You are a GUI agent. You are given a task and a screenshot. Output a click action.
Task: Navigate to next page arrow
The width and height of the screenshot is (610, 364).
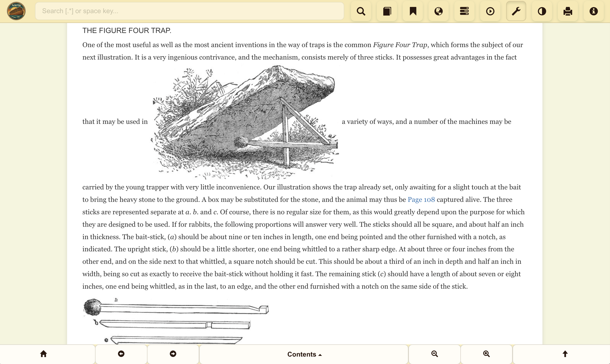coord(173,354)
